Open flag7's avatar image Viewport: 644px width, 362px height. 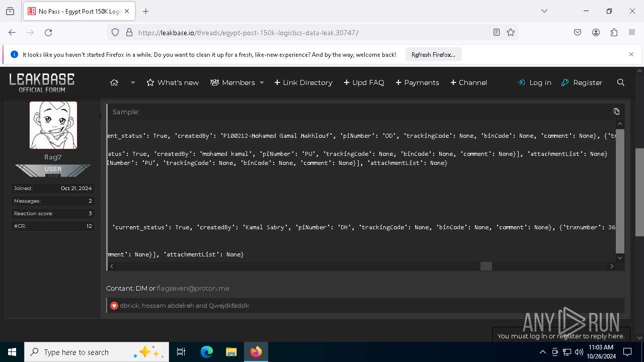point(53,125)
